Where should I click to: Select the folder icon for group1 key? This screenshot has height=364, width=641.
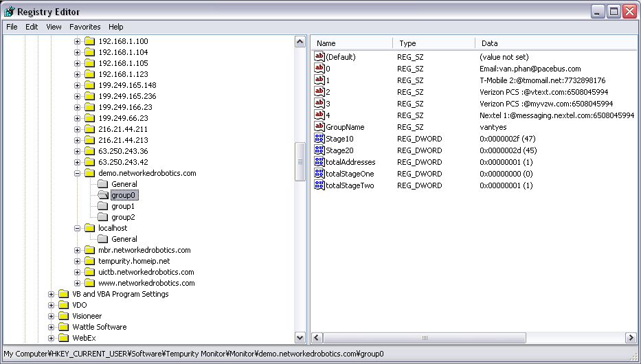click(x=103, y=206)
